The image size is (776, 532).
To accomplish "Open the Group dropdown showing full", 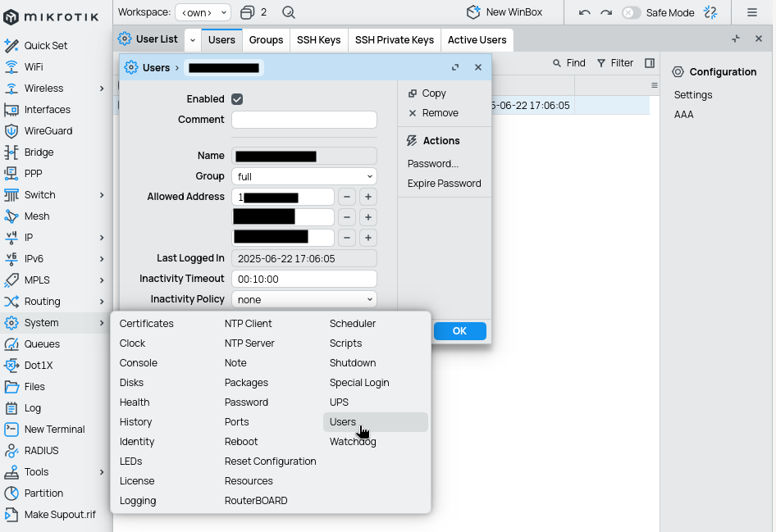I will [x=304, y=176].
